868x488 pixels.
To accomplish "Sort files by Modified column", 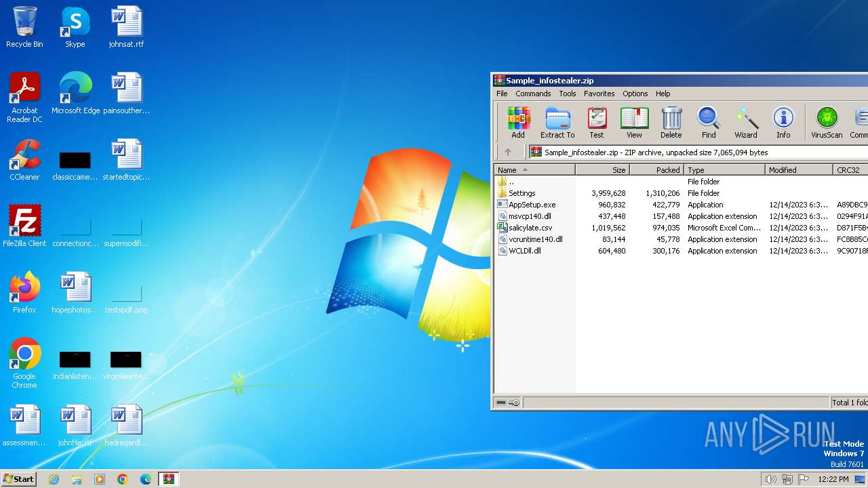I will 799,170.
